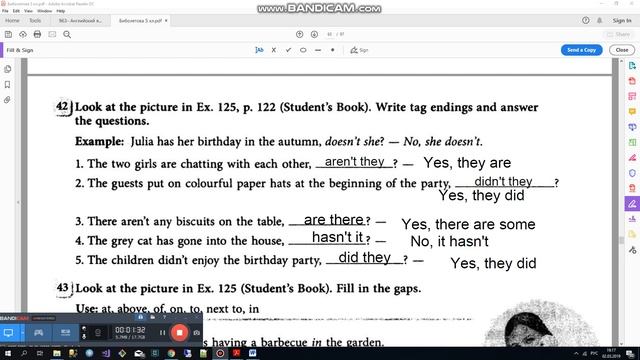Open the find text magnifier

pyautogui.click(x=67, y=34)
